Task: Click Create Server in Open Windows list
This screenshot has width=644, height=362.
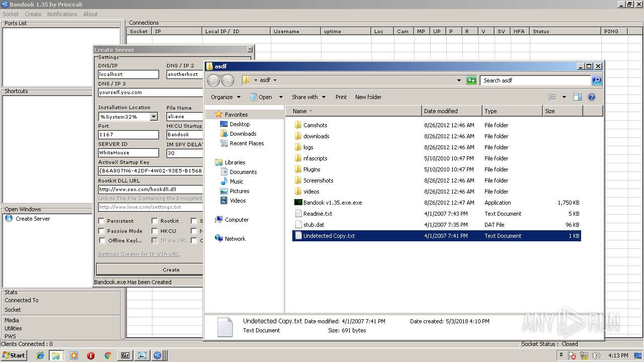Action: tap(33, 219)
